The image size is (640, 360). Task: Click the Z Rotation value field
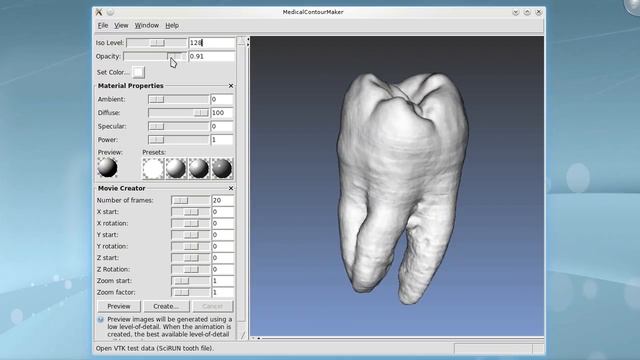coord(223,269)
